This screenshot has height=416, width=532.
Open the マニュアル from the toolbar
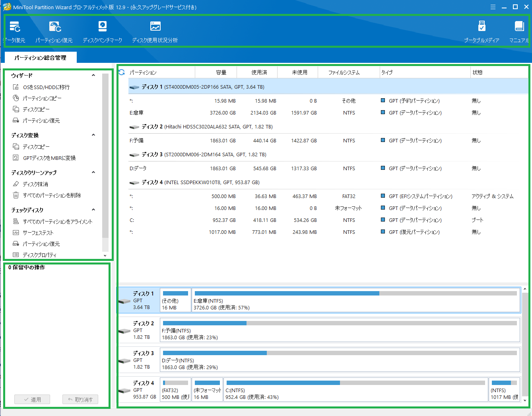pyautogui.click(x=519, y=31)
